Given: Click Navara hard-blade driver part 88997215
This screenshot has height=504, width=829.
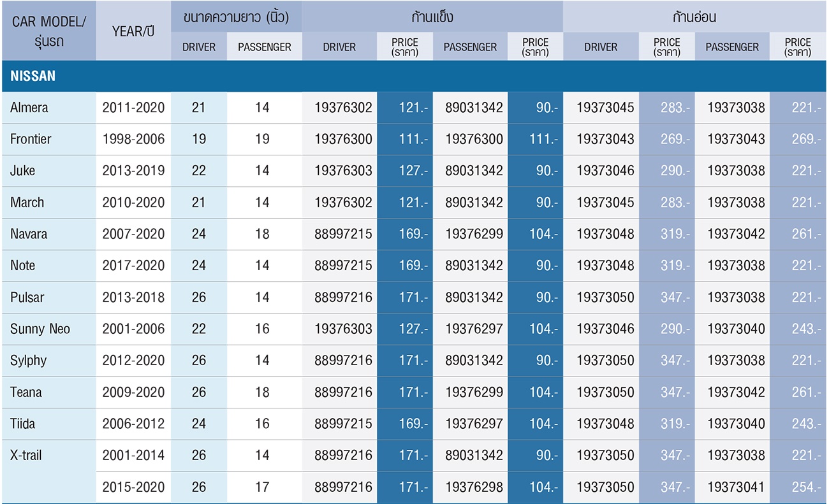Looking at the screenshot, I should click(343, 234).
